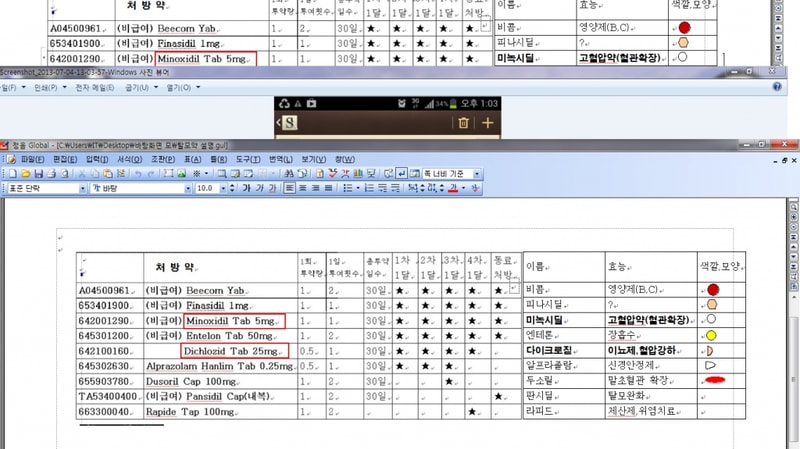
Task: Open the 표준 단락 style dropdown
Action: click(x=83, y=189)
